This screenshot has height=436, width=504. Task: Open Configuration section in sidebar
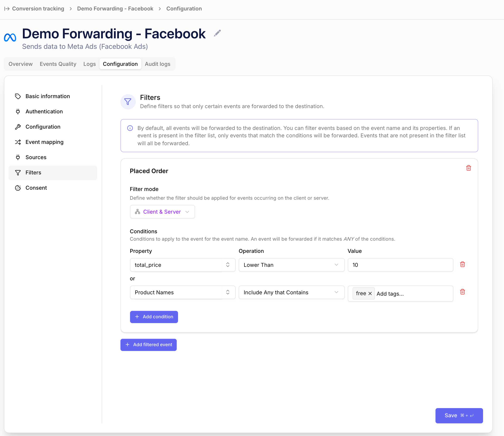pos(53,127)
